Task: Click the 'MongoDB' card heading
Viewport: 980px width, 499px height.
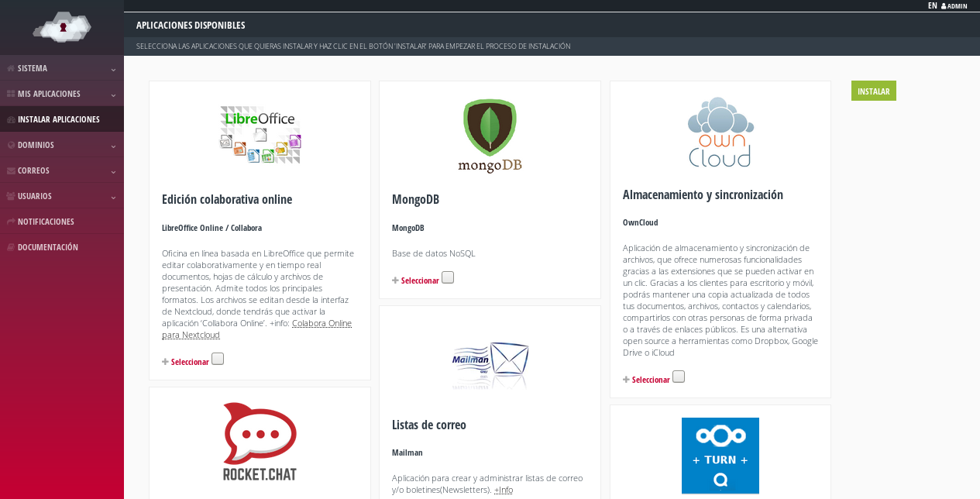Action: [x=415, y=199]
